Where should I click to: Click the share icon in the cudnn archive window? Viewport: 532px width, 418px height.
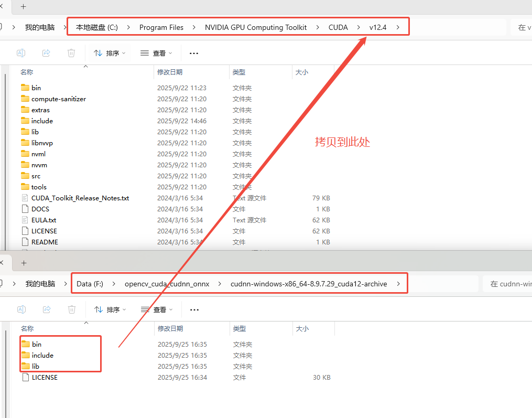pyautogui.click(x=47, y=309)
